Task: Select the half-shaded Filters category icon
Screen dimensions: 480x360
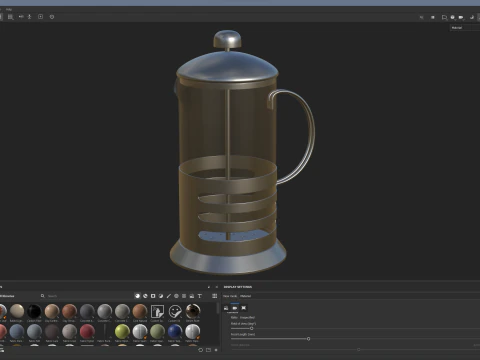Action: coord(161,296)
